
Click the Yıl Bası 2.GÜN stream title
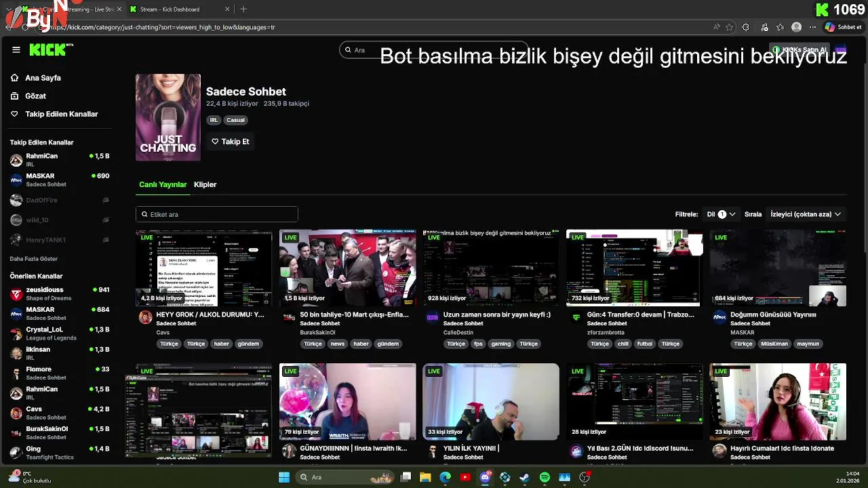point(640,449)
